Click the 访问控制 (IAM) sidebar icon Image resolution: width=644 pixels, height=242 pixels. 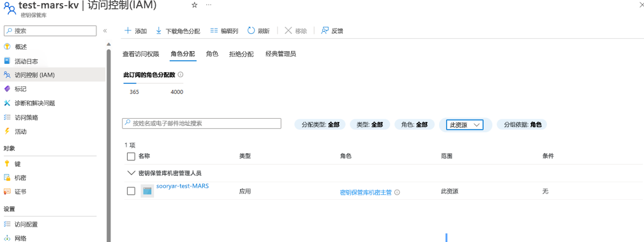[7, 75]
